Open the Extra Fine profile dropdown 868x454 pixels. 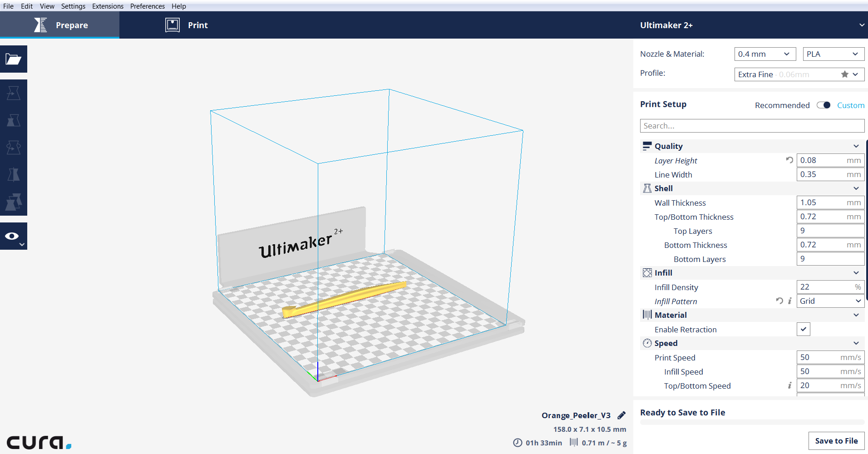pyautogui.click(x=799, y=74)
